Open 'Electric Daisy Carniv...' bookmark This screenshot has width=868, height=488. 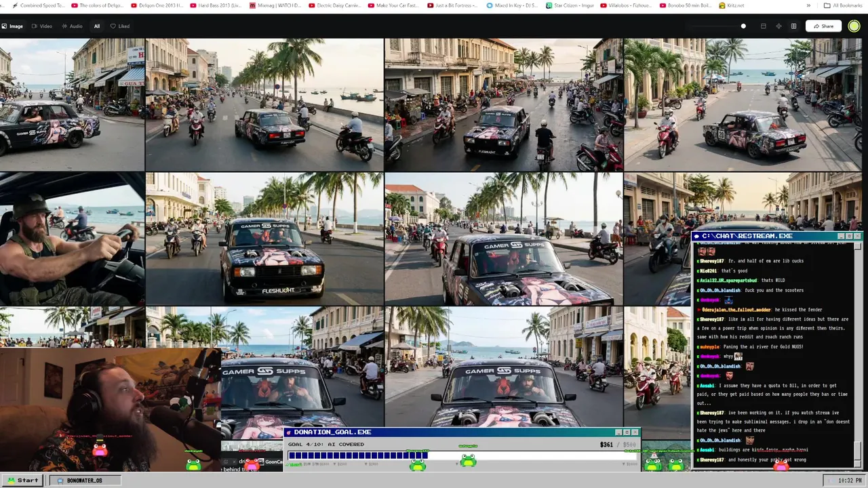[x=334, y=5]
